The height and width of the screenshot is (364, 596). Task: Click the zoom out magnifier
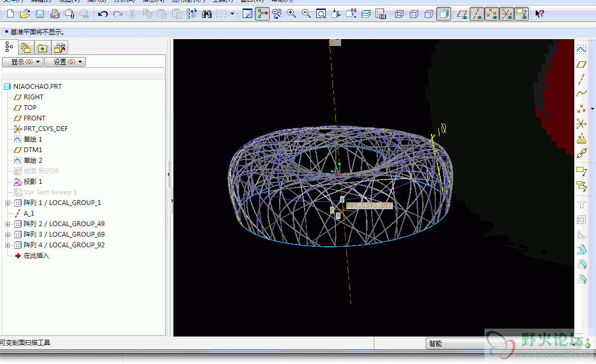click(306, 14)
